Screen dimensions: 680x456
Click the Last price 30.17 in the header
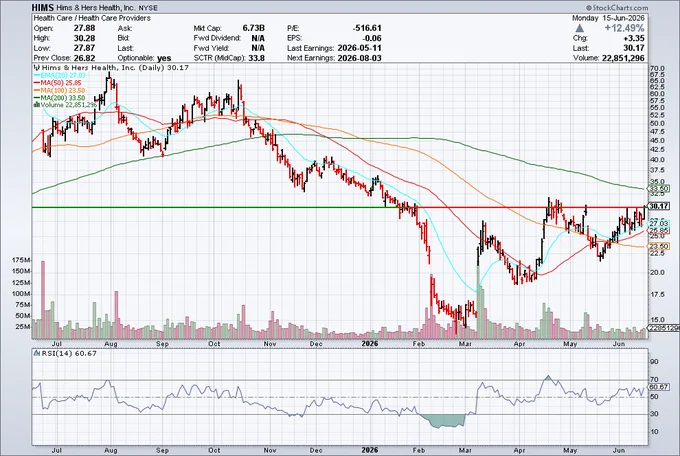634,48
